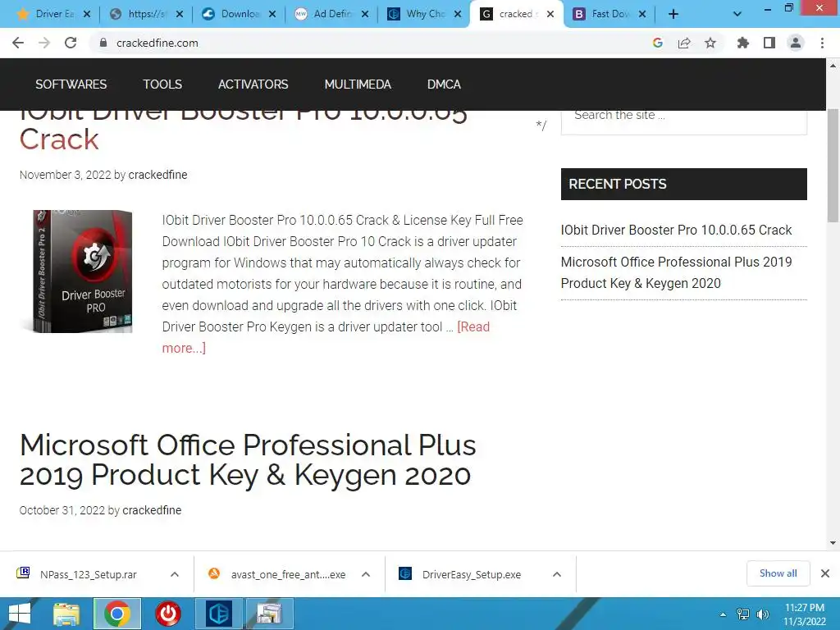Open a new browser tab
Image resolution: width=840 pixels, height=630 pixels.
point(673,14)
